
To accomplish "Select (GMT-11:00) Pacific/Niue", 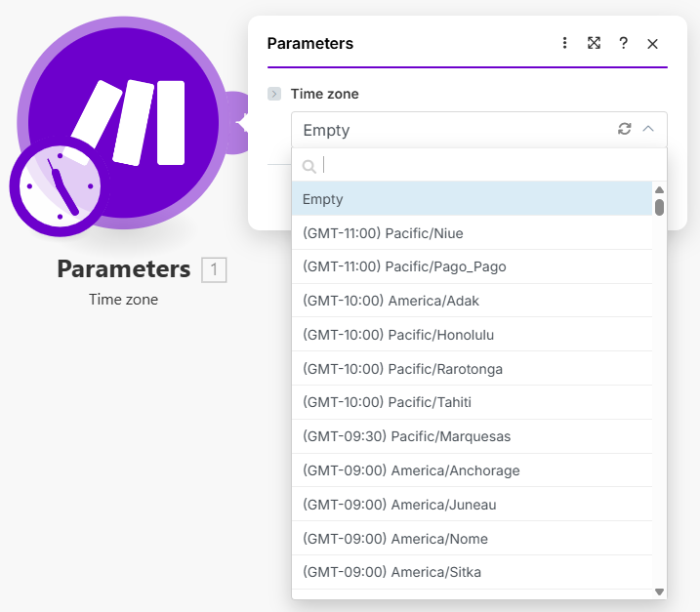I will point(472,233).
